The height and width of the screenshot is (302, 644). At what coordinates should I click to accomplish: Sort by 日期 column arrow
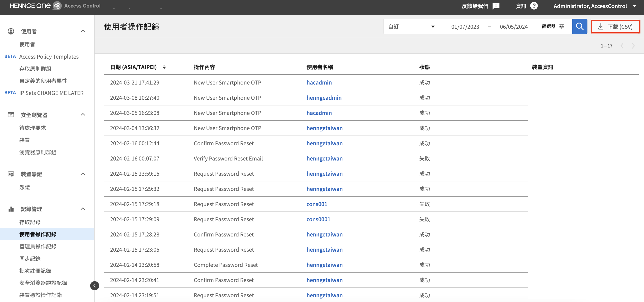click(164, 67)
